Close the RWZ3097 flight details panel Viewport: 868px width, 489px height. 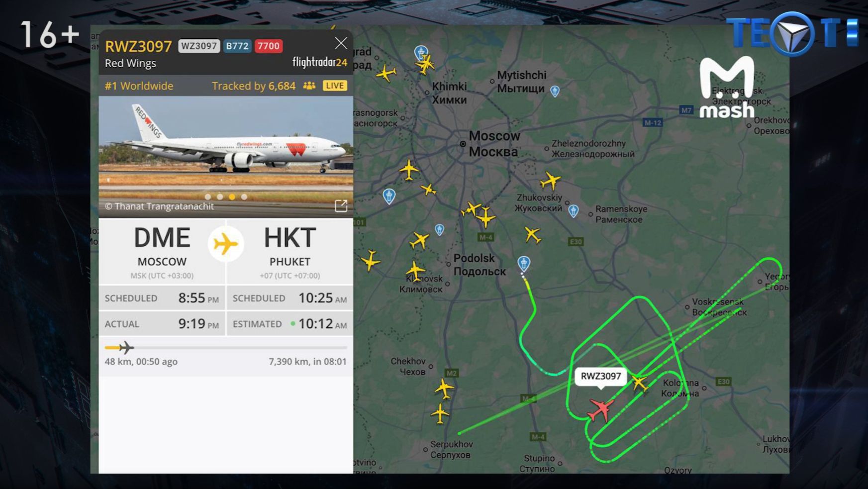click(341, 43)
